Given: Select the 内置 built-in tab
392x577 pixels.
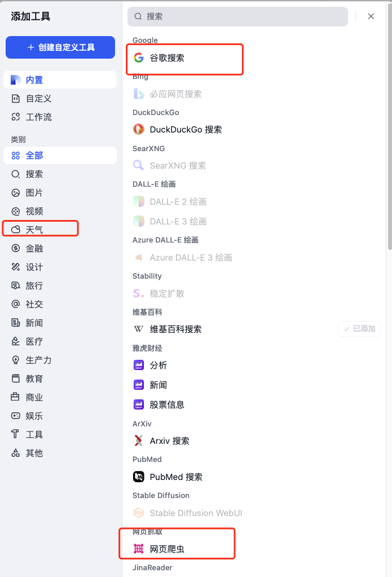Looking at the screenshot, I should pyautogui.click(x=34, y=80).
